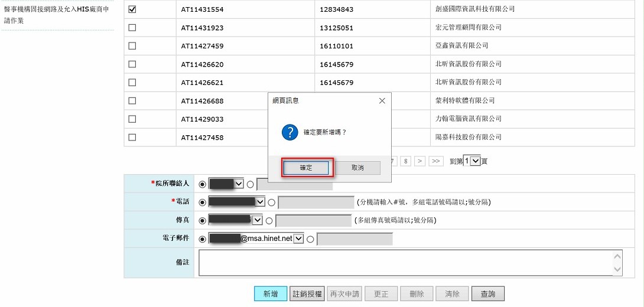Go to next page with > button
This screenshot has height=307, width=644.
coord(419,161)
